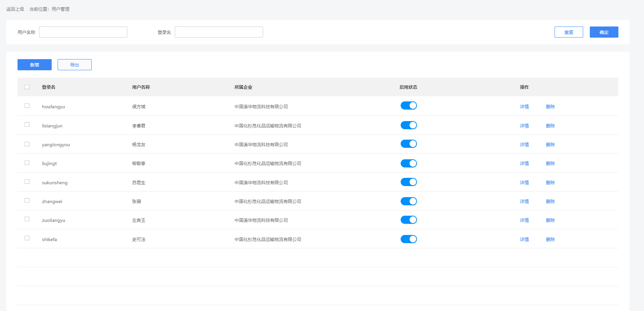Select the checkbox for houfangyu row

coord(27,106)
